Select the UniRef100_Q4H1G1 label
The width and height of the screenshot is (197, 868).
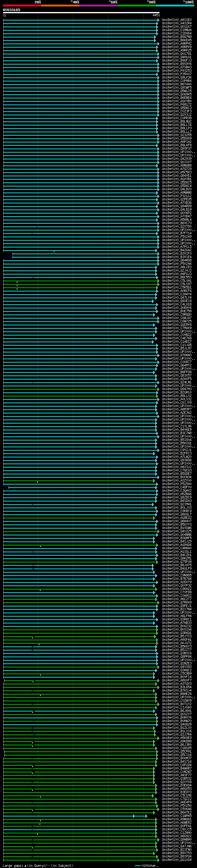[x=176, y=57]
